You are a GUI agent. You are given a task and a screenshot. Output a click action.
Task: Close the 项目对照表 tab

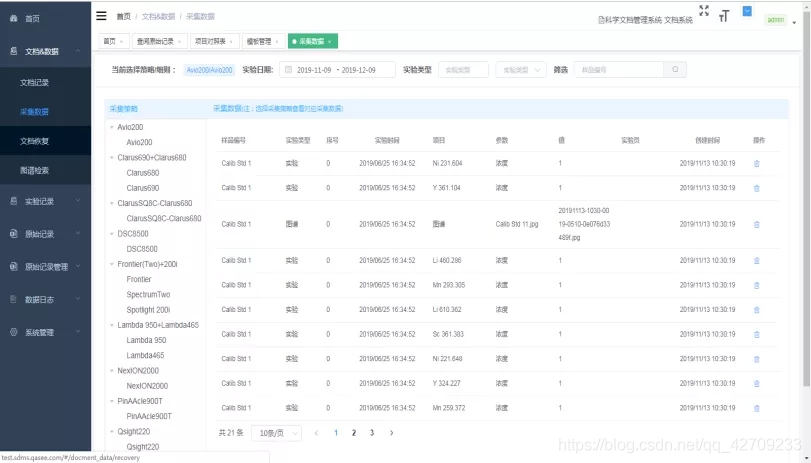pyautogui.click(x=231, y=42)
